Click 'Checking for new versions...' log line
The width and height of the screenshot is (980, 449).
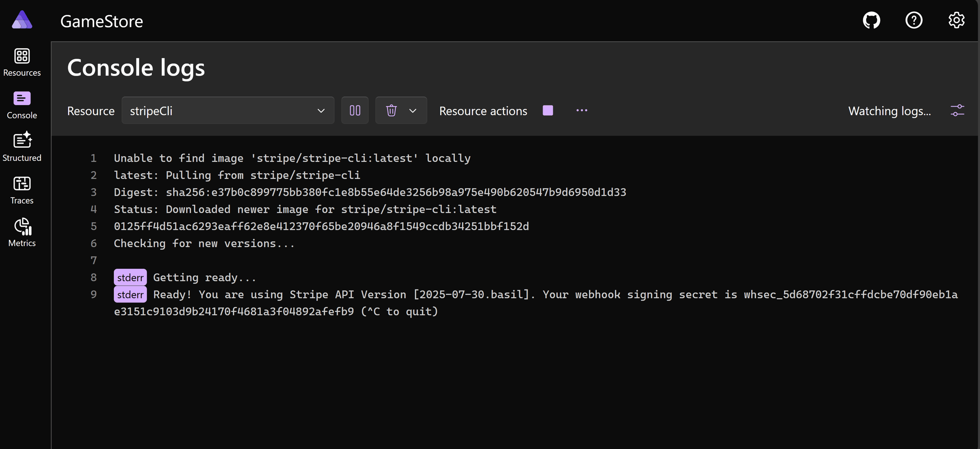click(x=204, y=243)
